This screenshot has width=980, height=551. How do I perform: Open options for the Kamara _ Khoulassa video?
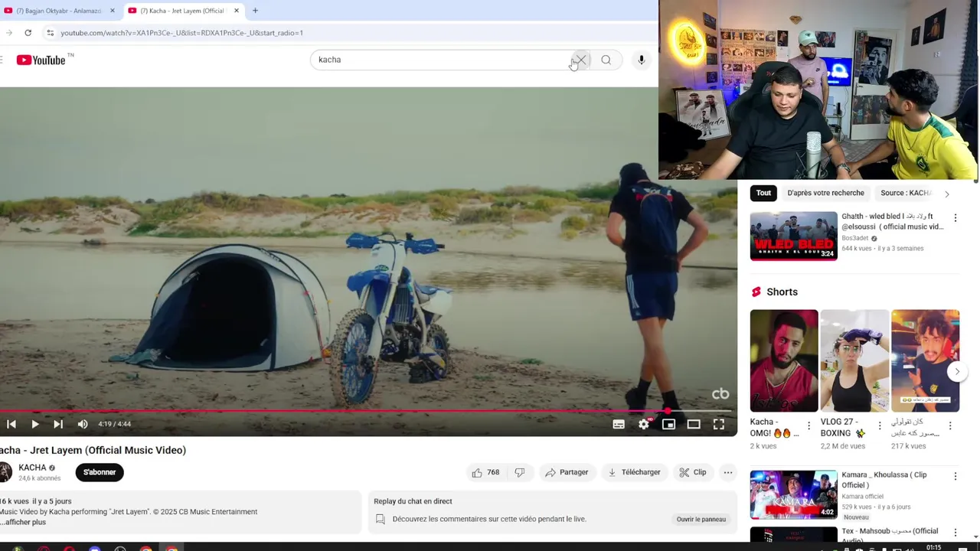click(x=955, y=477)
